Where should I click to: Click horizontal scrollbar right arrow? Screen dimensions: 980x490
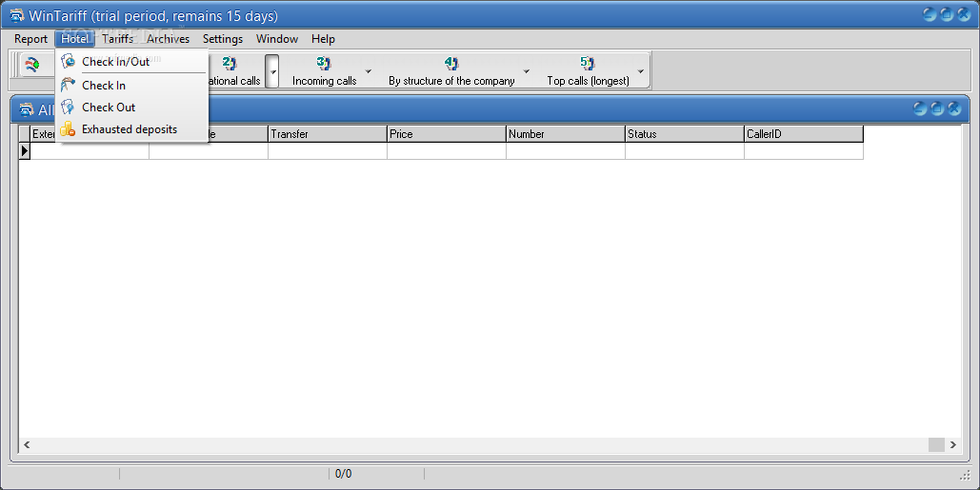click(x=953, y=444)
